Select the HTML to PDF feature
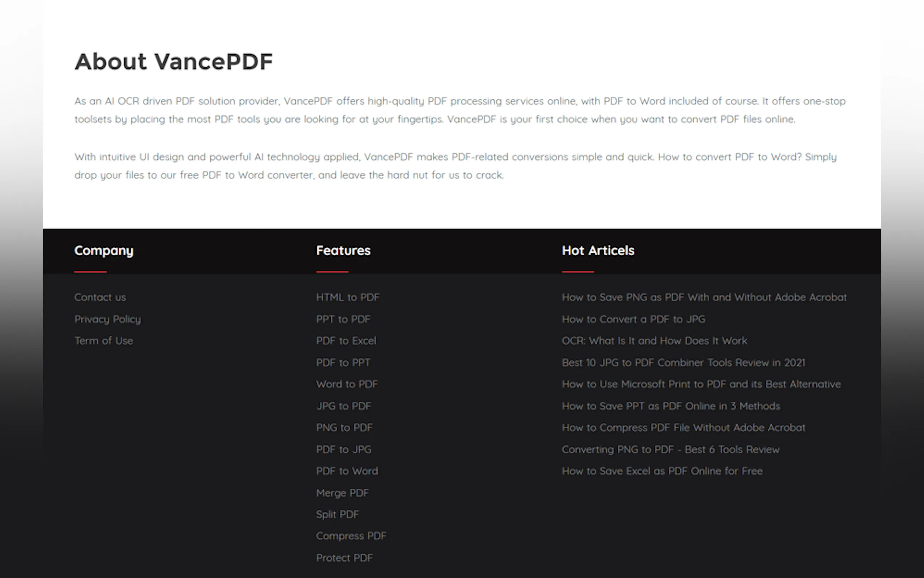The image size is (924, 578). pyautogui.click(x=348, y=297)
